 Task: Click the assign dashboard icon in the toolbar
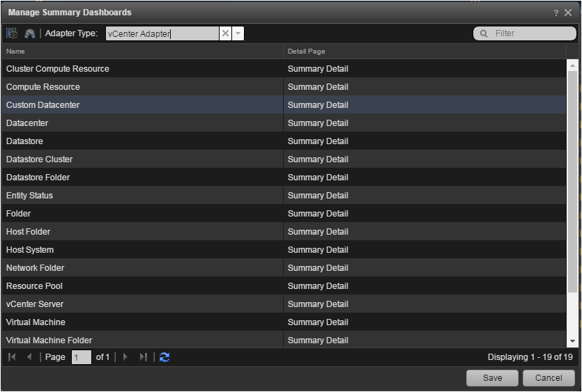[x=12, y=33]
